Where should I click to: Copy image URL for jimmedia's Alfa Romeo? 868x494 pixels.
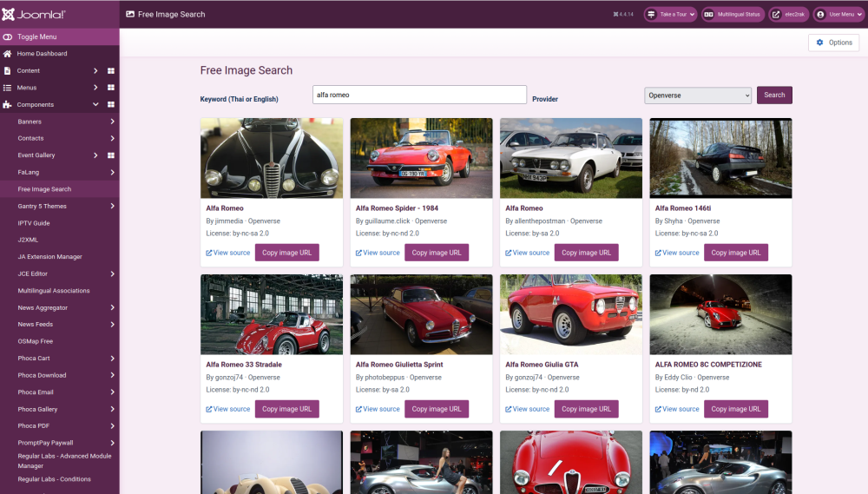(286, 253)
